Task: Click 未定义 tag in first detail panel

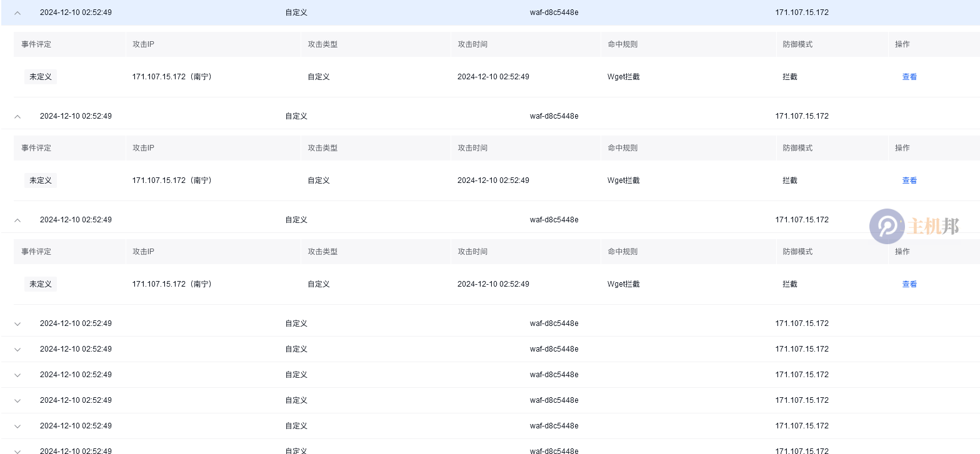Action: click(x=41, y=77)
